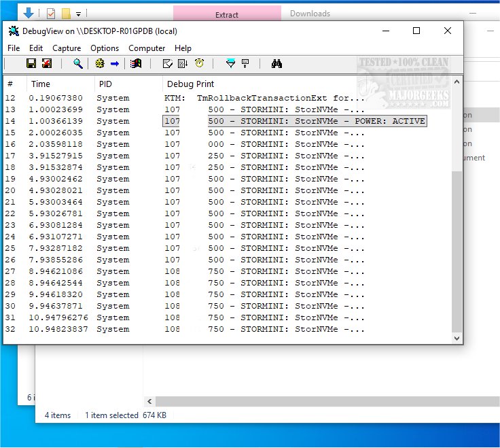500x448 pixels.
Task: Open the File menu
Action: click(x=14, y=48)
